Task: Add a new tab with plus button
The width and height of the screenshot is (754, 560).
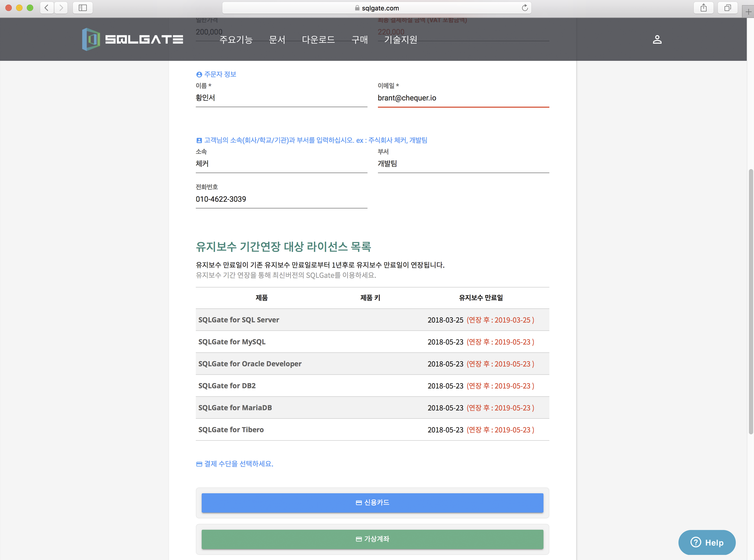Action: pyautogui.click(x=748, y=12)
